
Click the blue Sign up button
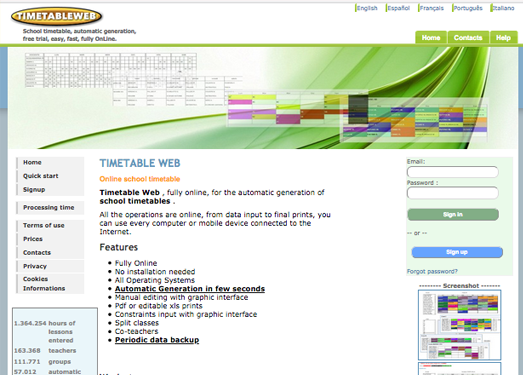pyautogui.click(x=457, y=252)
